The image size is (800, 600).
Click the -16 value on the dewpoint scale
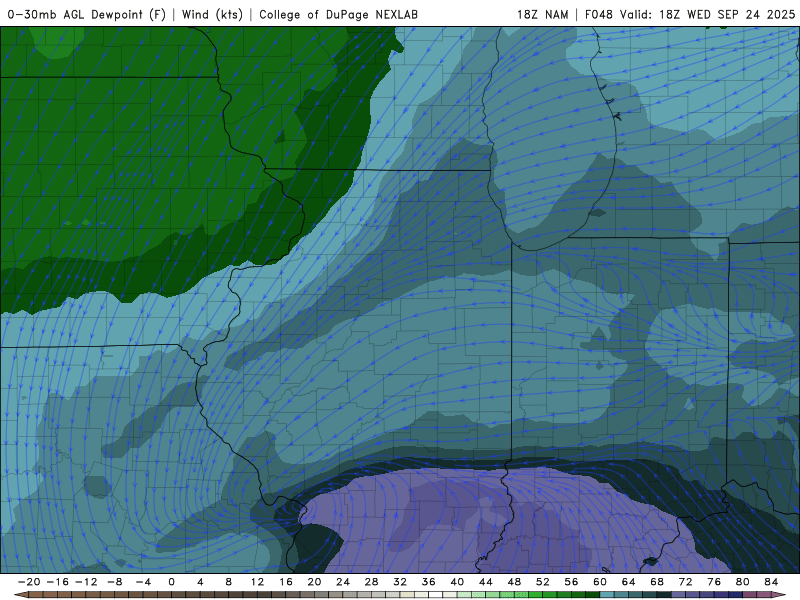point(57,582)
